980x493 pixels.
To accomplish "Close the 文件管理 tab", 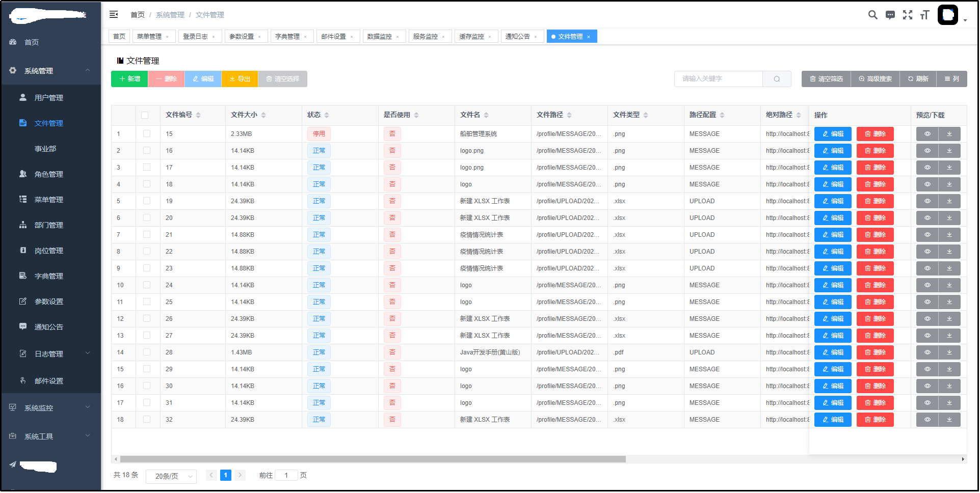I will pyautogui.click(x=589, y=37).
